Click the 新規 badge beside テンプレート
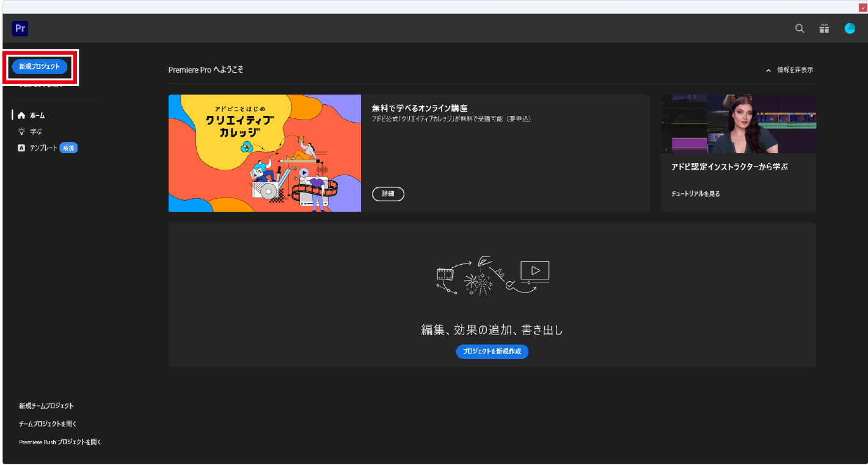Image resolution: width=868 pixels, height=465 pixels. coord(68,148)
